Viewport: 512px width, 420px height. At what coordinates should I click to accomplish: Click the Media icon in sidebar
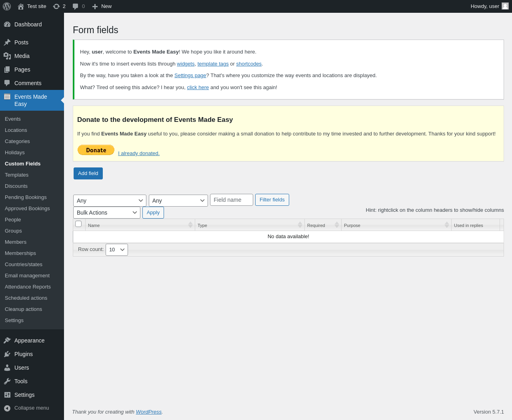[7, 56]
